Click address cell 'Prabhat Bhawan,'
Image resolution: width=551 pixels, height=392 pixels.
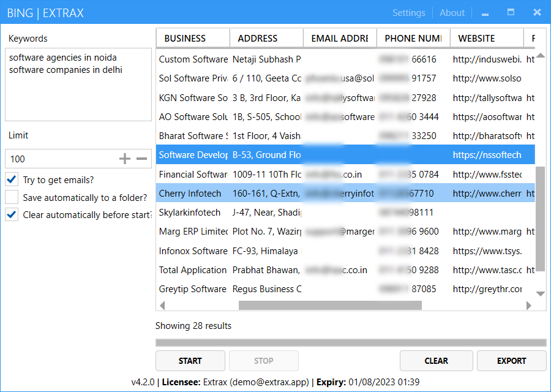tap(266, 269)
